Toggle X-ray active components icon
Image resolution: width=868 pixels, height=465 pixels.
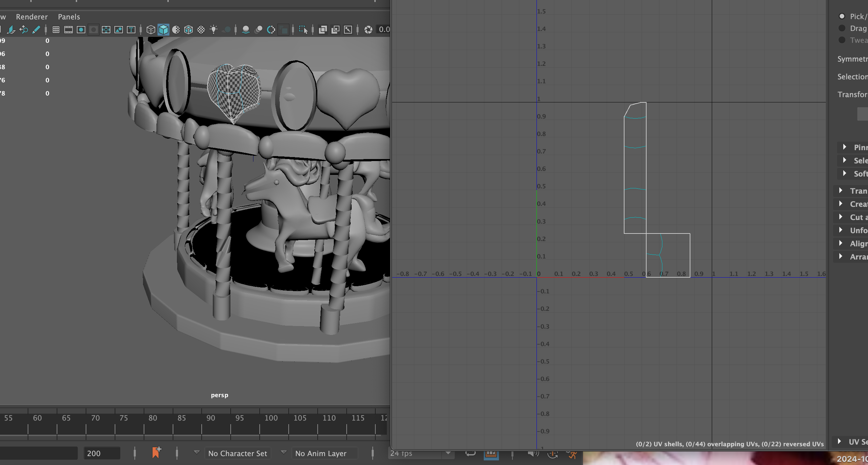tap(335, 30)
